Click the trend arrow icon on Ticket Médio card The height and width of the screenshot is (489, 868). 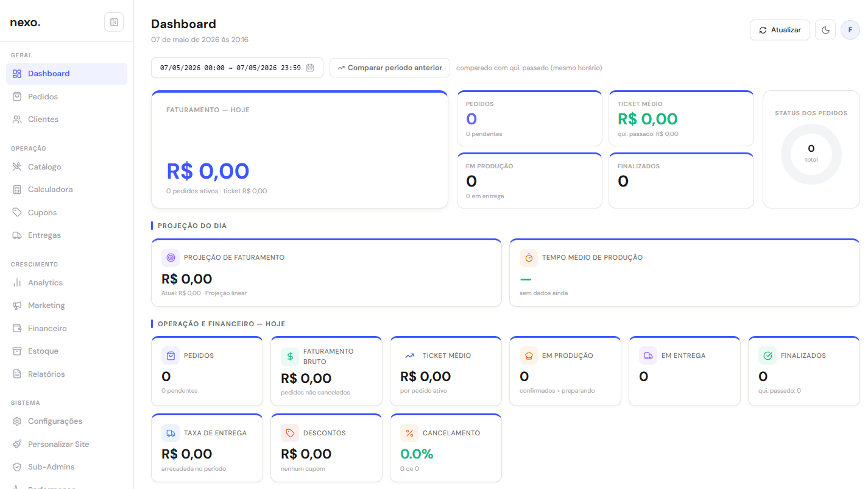pos(409,355)
